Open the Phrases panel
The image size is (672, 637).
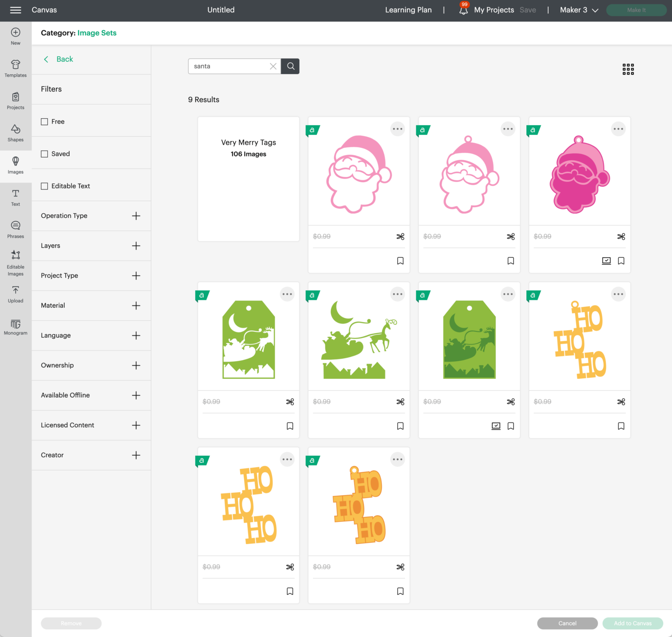[16, 229]
